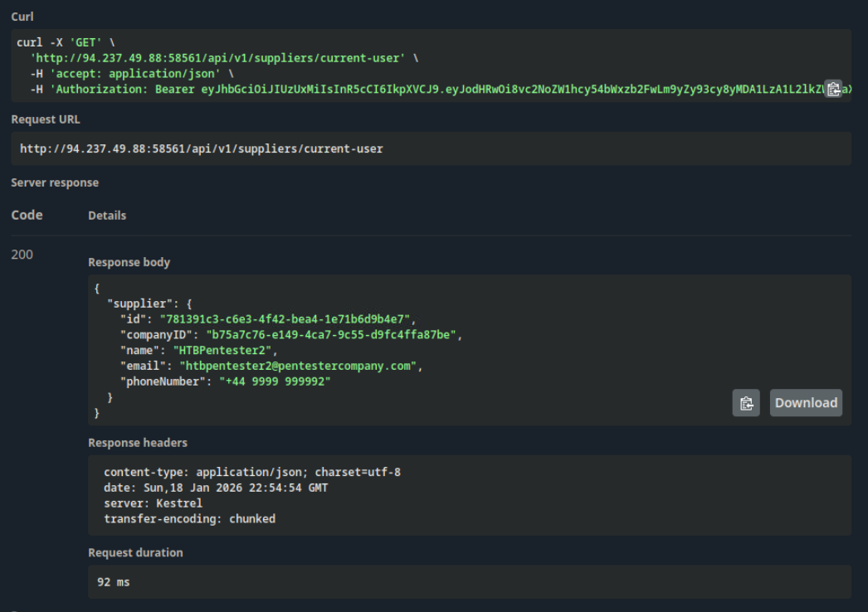
Task: Copy the response body with the clipboard icon
Action: [x=745, y=403]
